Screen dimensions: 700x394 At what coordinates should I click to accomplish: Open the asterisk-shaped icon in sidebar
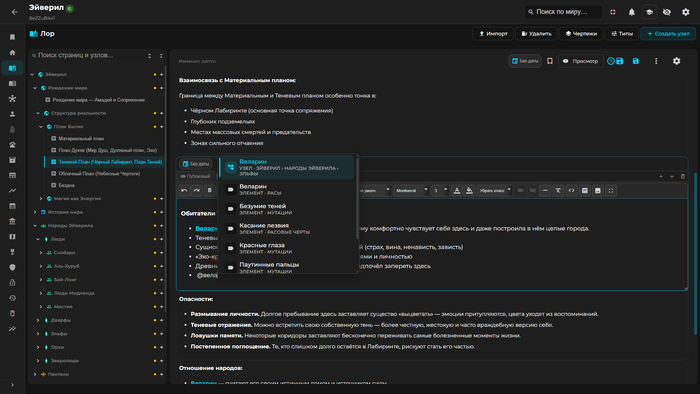(x=12, y=98)
